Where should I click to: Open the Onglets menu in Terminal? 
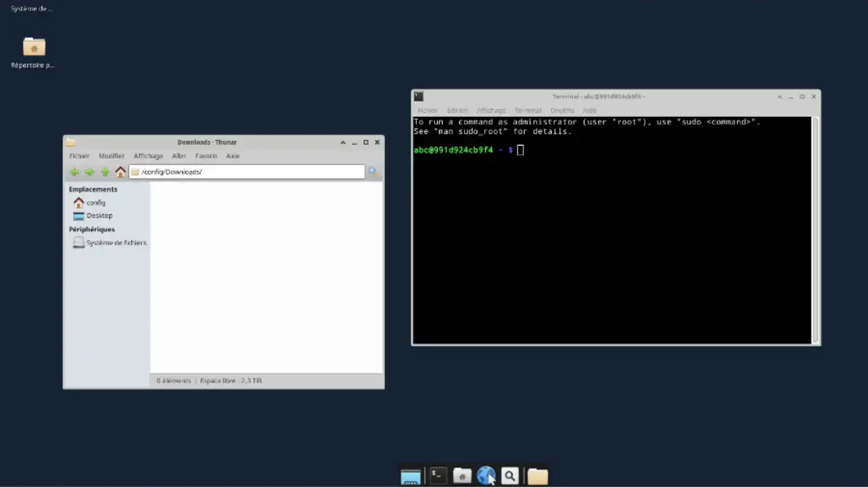click(x=562, y=111)
